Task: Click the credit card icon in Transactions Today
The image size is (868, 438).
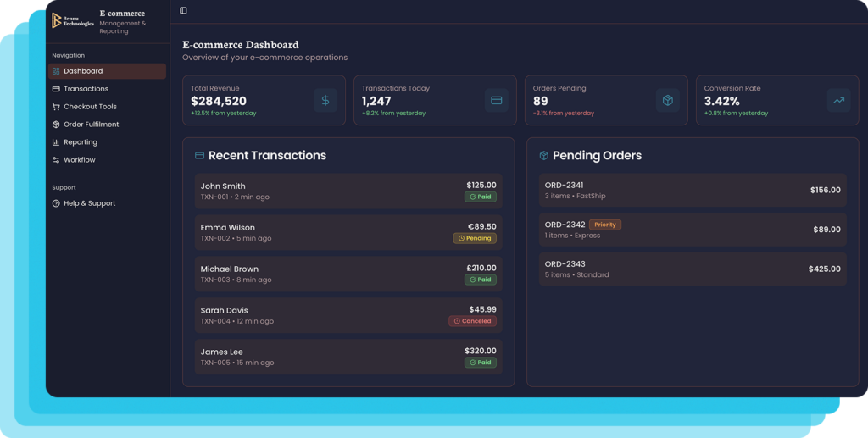Action: point(497,100)
